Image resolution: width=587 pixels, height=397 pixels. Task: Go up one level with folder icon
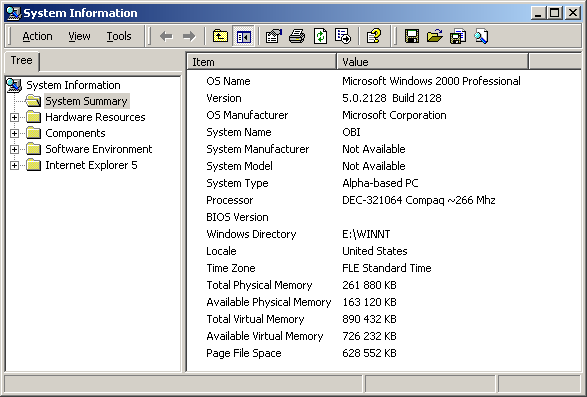[x=220, y=36]
